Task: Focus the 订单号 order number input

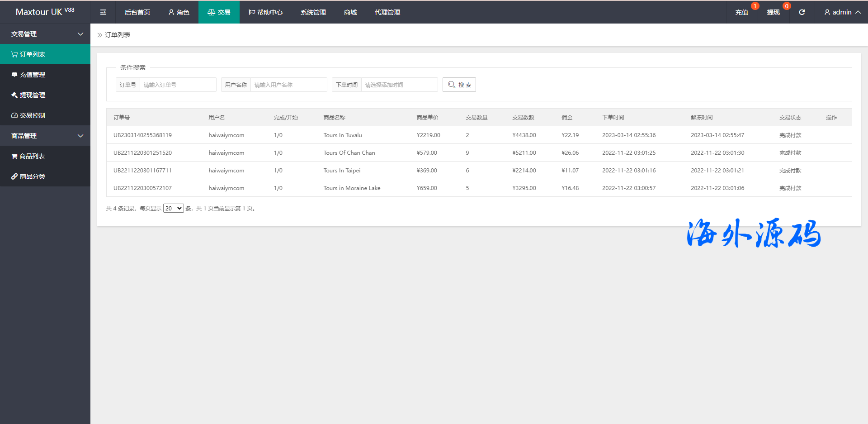Action: pos(178,85)
